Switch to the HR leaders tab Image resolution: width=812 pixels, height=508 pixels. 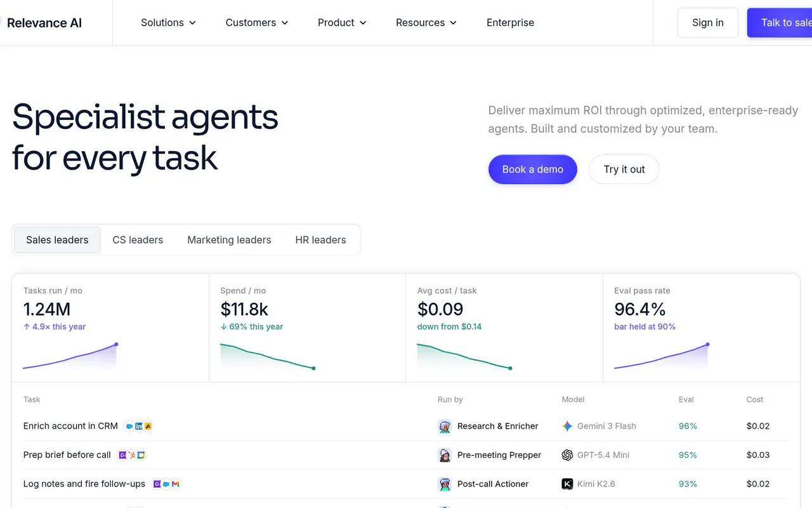click(x=320, y=240)
